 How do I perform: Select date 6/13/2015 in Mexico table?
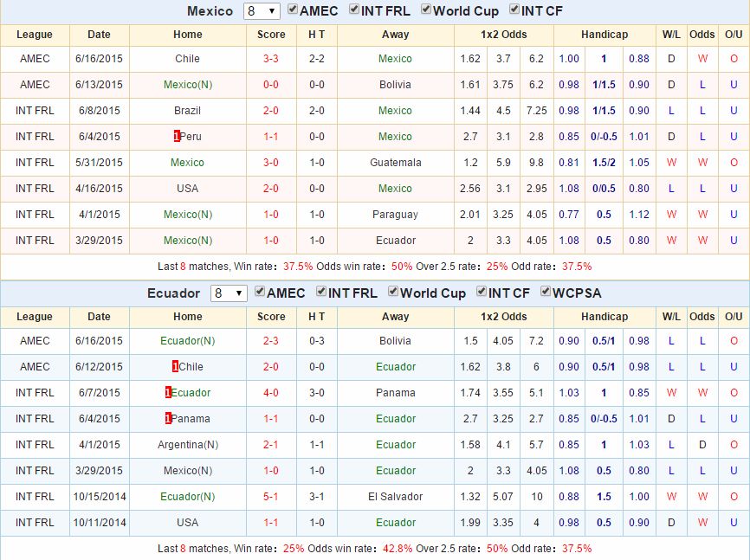99,85
